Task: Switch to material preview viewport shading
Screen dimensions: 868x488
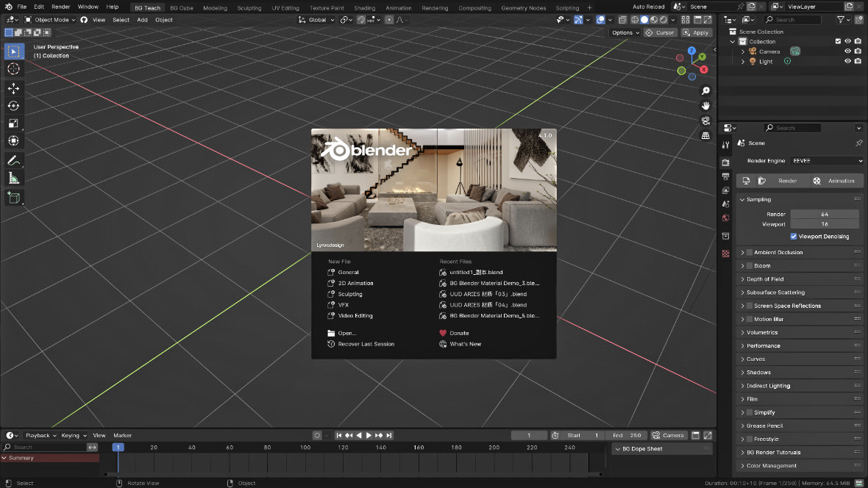Action: pos(654,20)
